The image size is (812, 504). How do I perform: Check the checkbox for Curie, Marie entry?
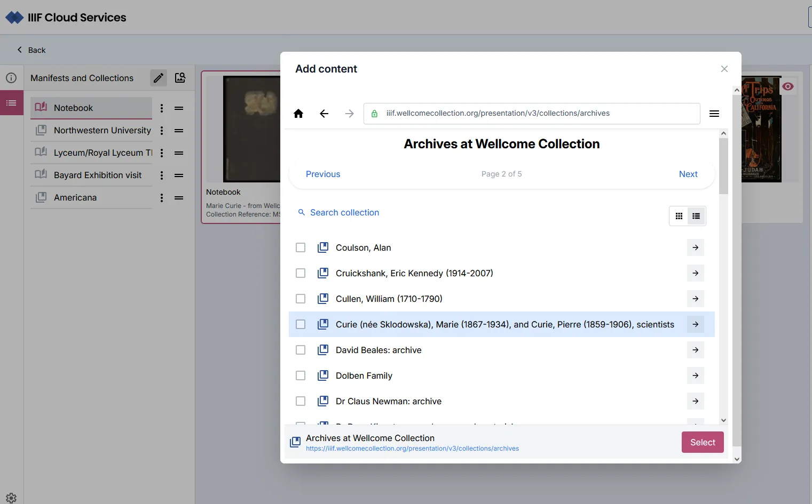(301, 324)
